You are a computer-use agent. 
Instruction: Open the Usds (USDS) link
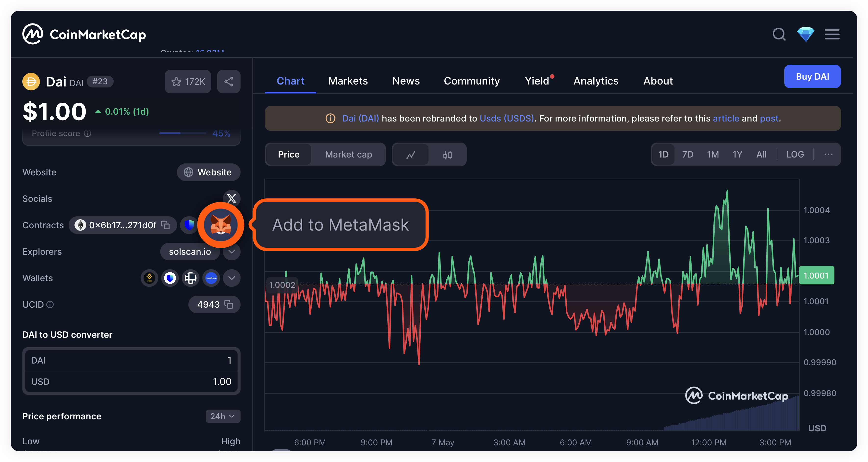(x=507, y=119)
